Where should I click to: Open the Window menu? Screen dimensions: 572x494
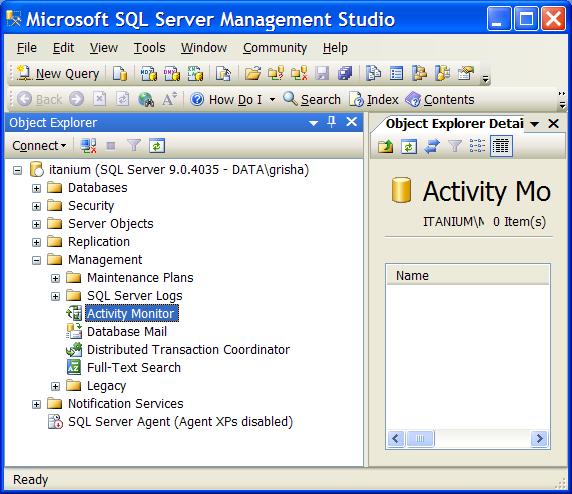(x=204, y=48)
